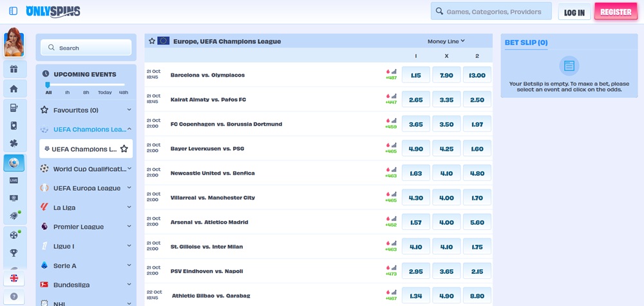Screen dimensions: 644x306
Task: Open the rocket icon with green dot
Action: (14, 215)
